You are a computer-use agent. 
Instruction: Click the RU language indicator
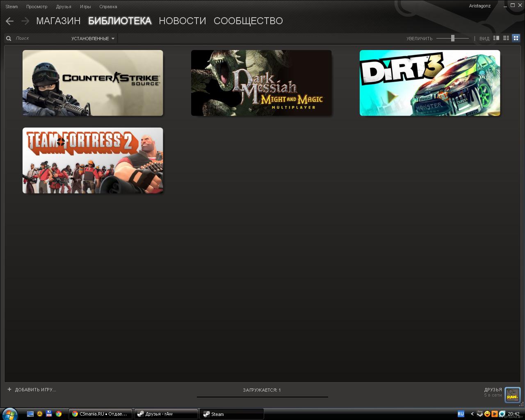[461, 414]
